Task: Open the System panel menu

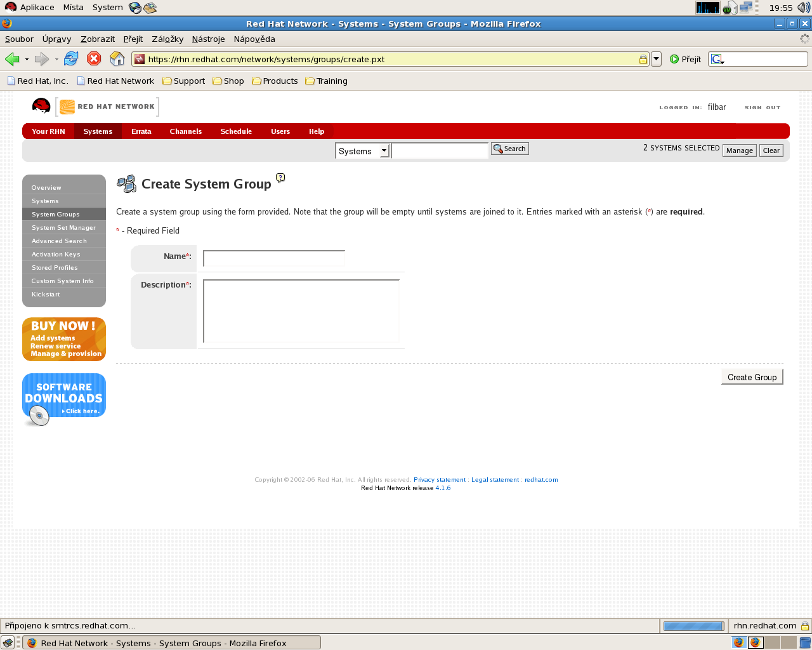Action: 107,8
